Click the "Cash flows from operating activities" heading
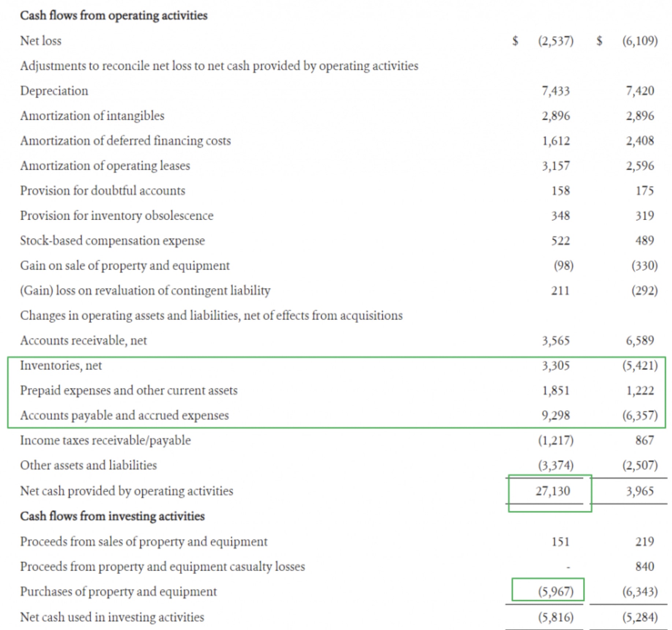 (x=114, y=15)
